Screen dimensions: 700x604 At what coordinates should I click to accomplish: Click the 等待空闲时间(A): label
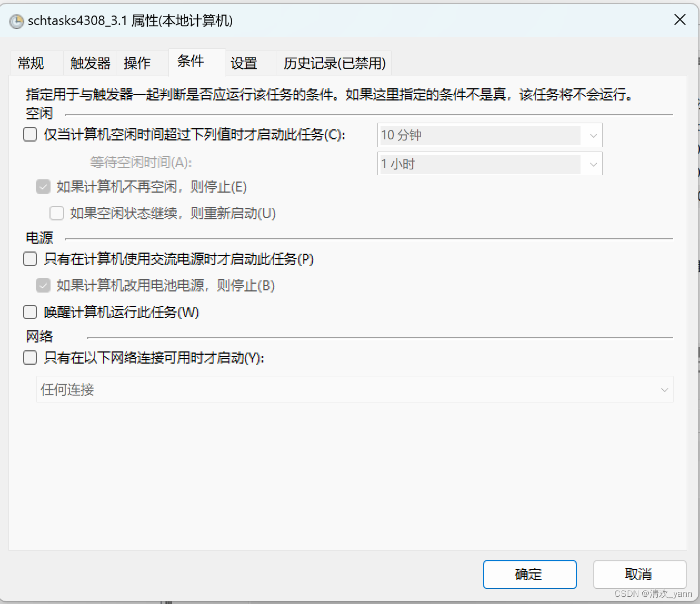[141, 162]
